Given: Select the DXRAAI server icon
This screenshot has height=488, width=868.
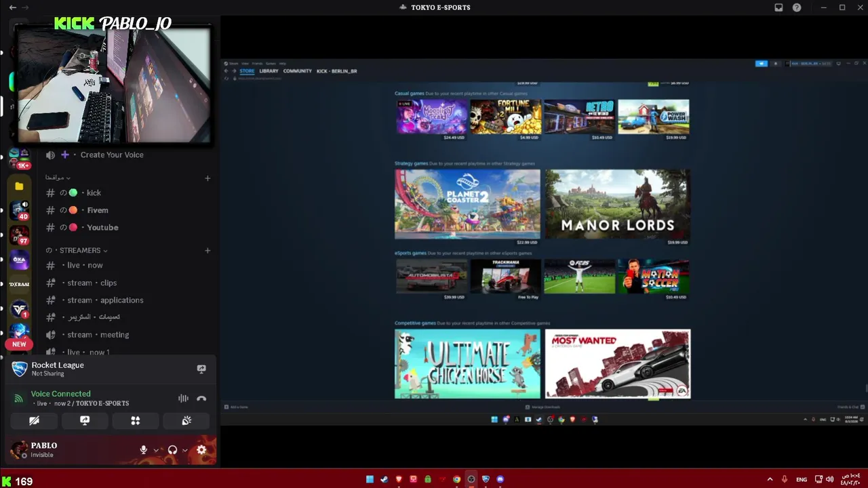Looking at the screenshot, I should [x=19, y=285].
